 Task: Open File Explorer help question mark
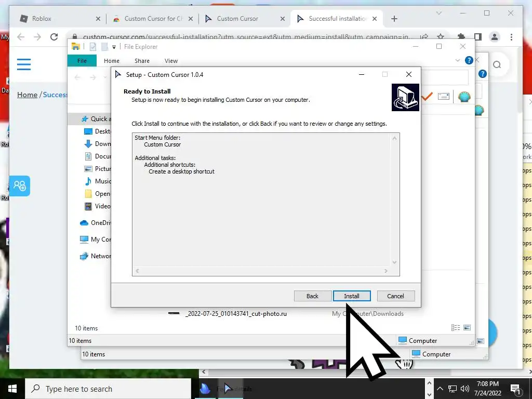click(x=469, y=60)
